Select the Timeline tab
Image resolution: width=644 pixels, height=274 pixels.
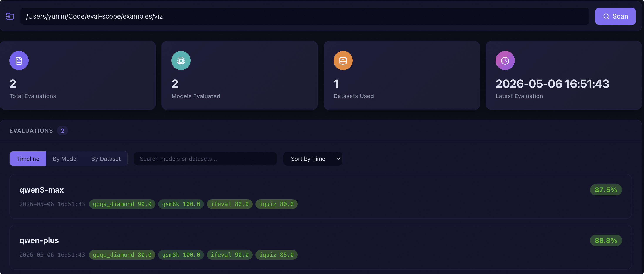click(28, 159)
